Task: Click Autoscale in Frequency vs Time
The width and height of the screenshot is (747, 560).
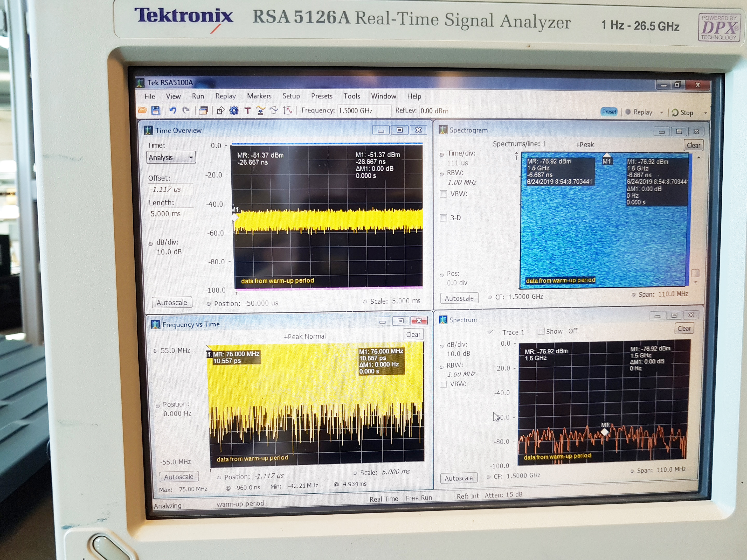Action: (179, 477)
